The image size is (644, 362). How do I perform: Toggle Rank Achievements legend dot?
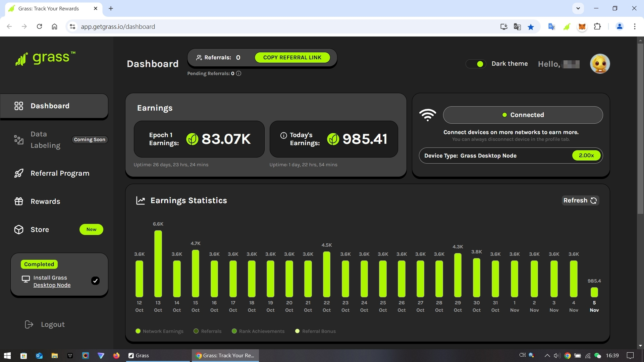point(234,331)
